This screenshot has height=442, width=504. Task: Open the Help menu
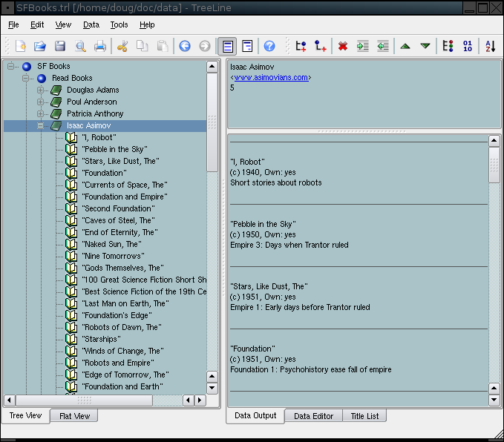point(147,24)
